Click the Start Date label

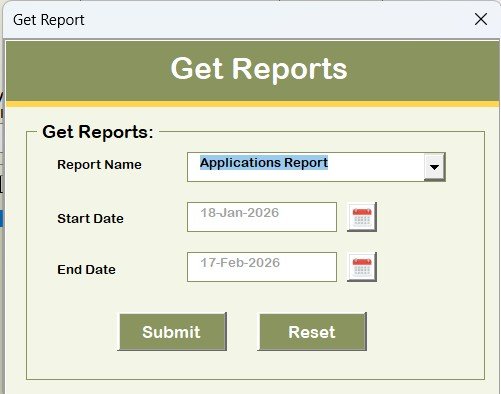(90, 219)
